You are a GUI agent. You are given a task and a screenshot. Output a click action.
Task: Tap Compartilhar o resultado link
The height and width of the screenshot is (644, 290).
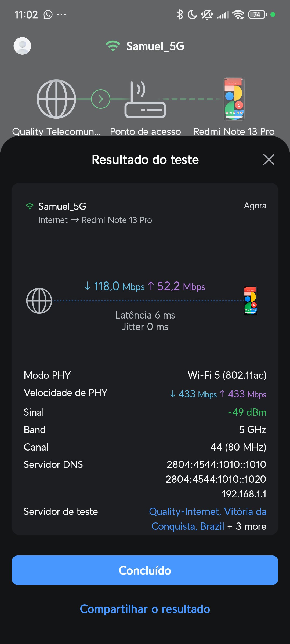145,609
